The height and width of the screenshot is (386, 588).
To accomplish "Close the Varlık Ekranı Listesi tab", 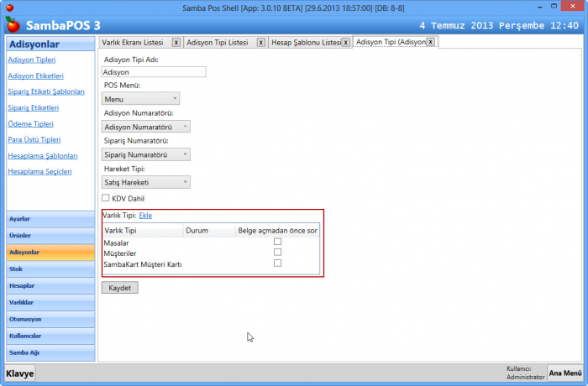I will (176, 42).
